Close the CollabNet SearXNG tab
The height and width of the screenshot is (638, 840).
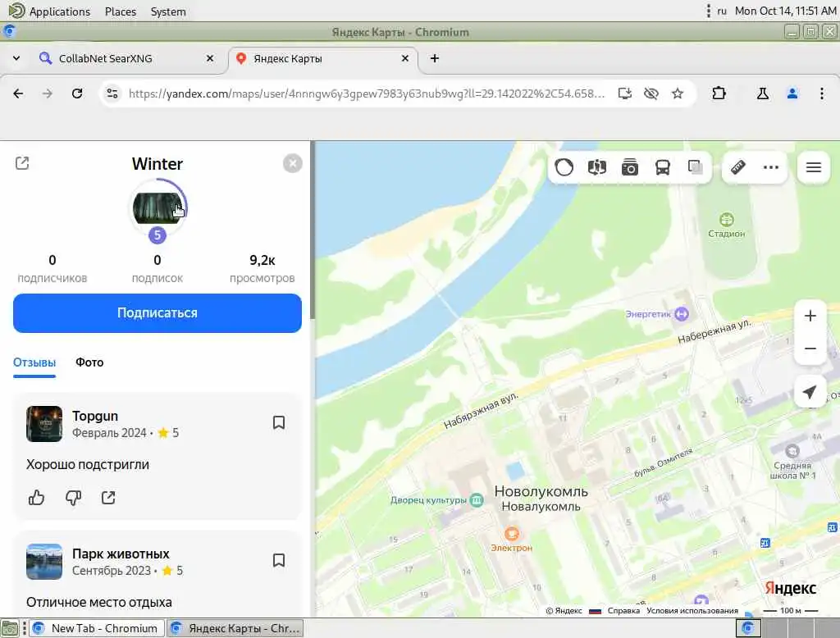[210, 58]
